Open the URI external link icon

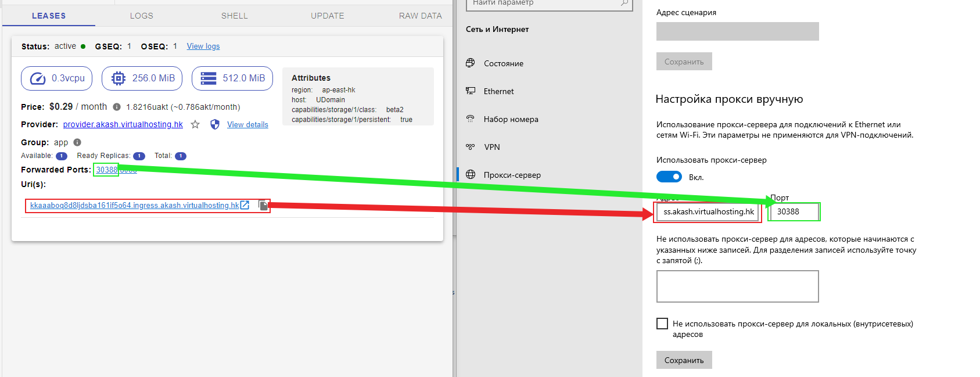pyautogui.click(x=245, y=205)
